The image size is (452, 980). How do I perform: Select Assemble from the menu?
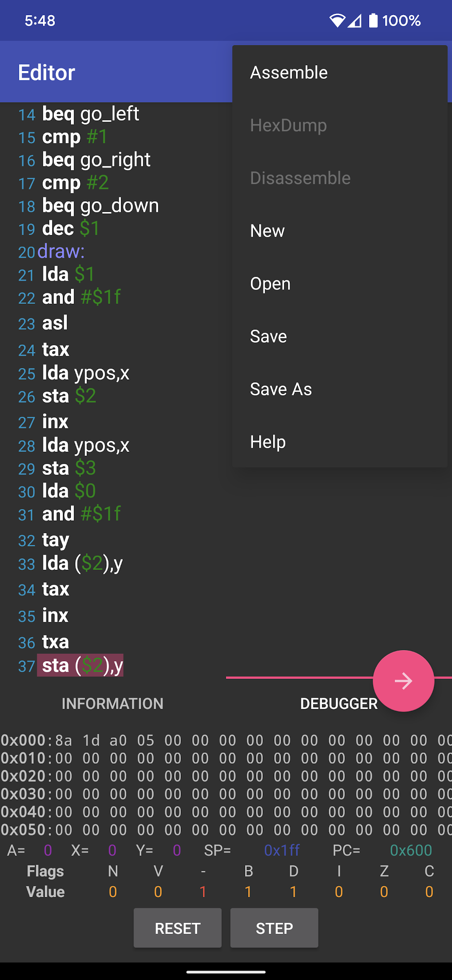(289, 73)
